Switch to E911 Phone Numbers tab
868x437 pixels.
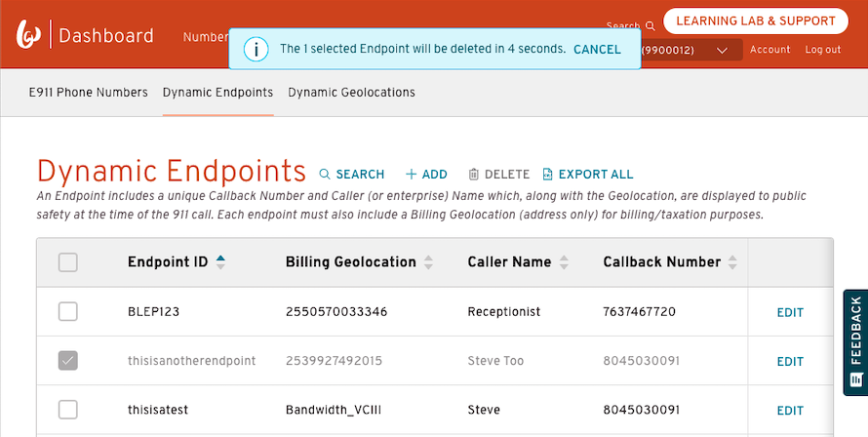coord(89,92)
